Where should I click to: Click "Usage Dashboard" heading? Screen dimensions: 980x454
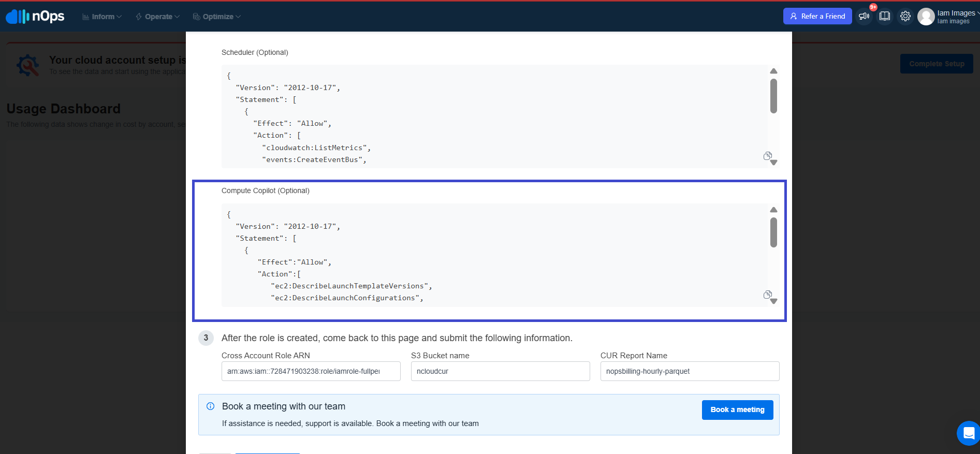64,109
